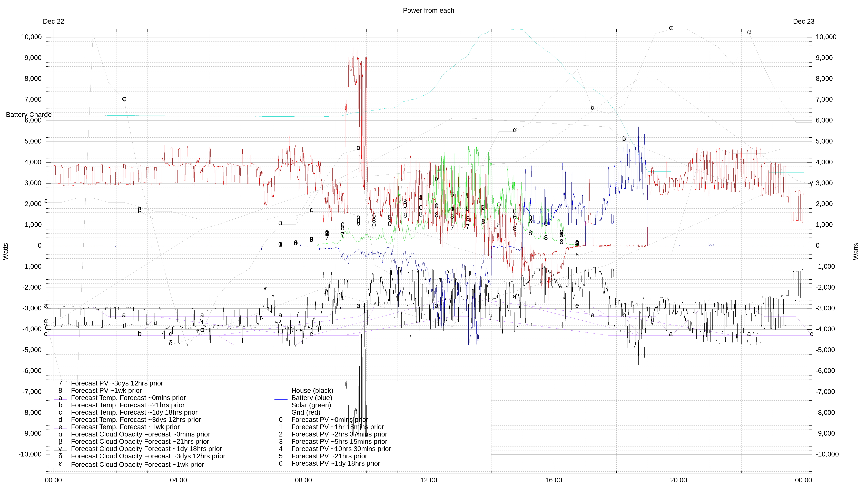Click the right-axis '5,000' tick label
This screenshot has height=488, width=868.
click(824, 141)
